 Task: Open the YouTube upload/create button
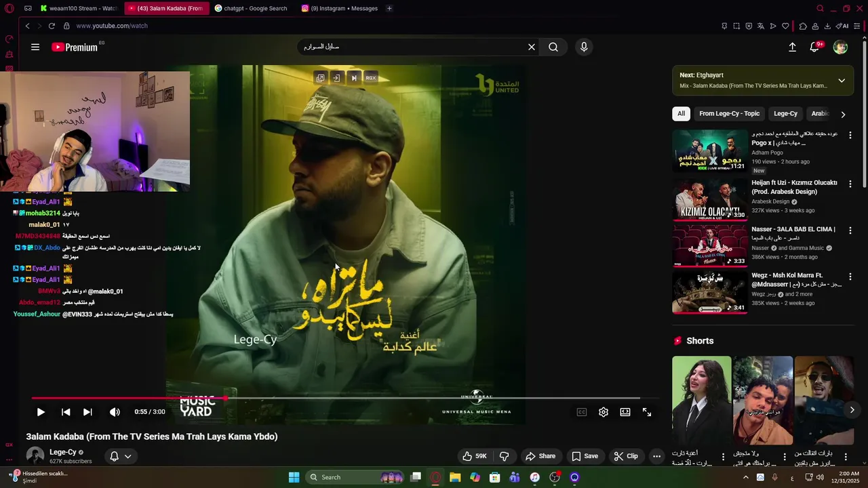click(792, 47)
